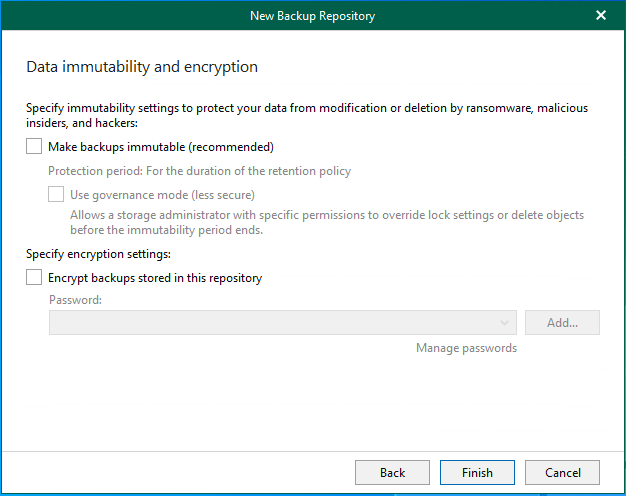Expand the Password dropdown arrow

click(507, 322)
